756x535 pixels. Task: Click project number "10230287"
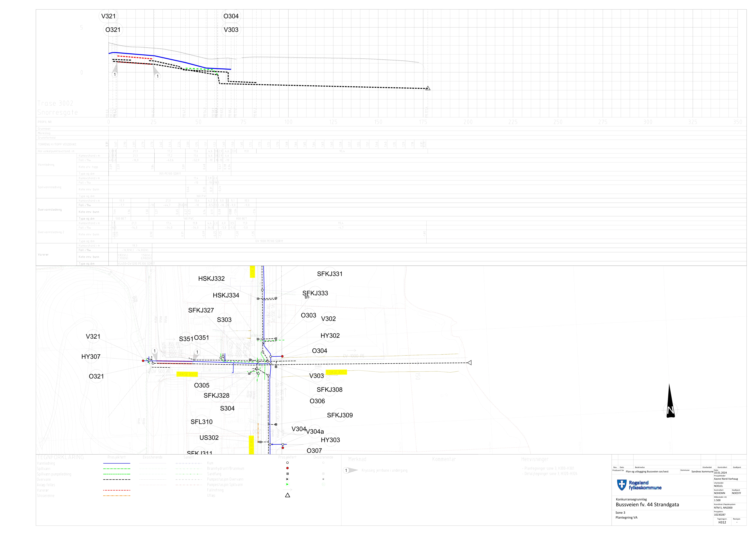click(x=720, y=515)
